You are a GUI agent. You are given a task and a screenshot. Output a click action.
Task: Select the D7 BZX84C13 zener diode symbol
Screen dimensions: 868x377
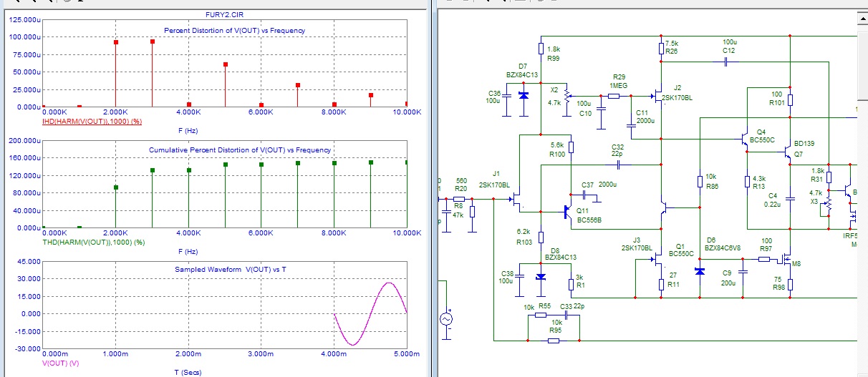[x=523, y=95]
